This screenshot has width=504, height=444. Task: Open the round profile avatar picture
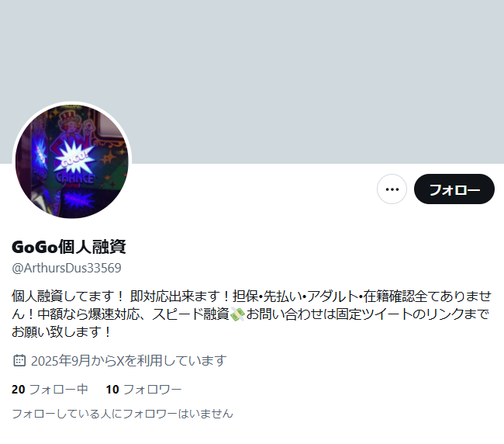coord(72,161)
